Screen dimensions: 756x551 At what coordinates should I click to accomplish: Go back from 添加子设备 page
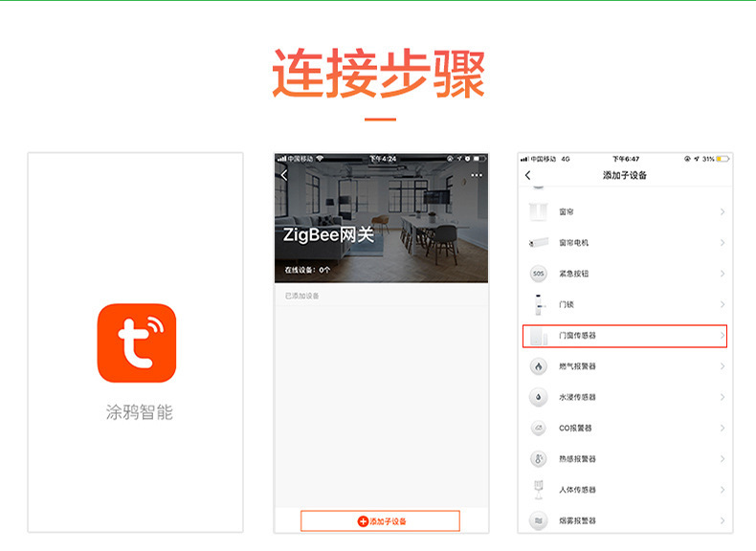(x=528, y=175)
